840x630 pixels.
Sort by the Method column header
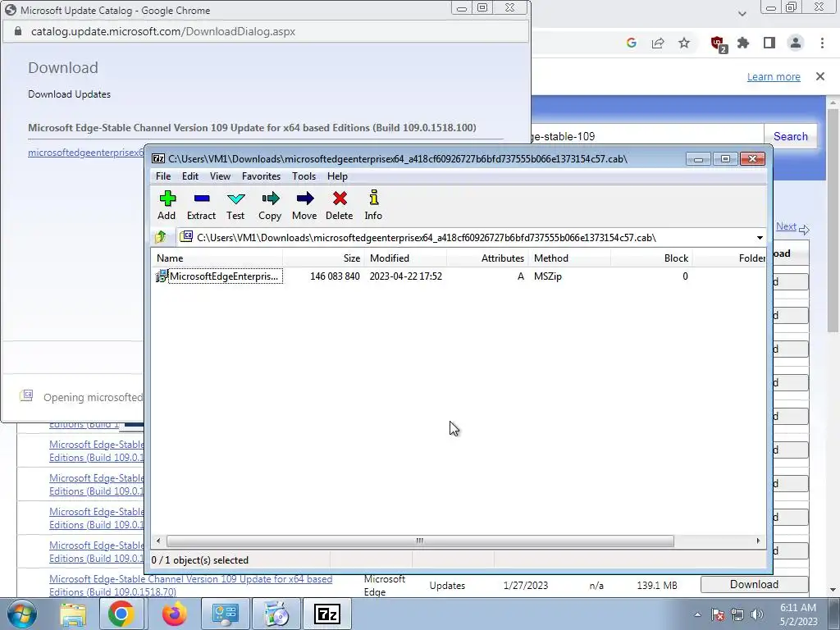(x=569, y=258)
